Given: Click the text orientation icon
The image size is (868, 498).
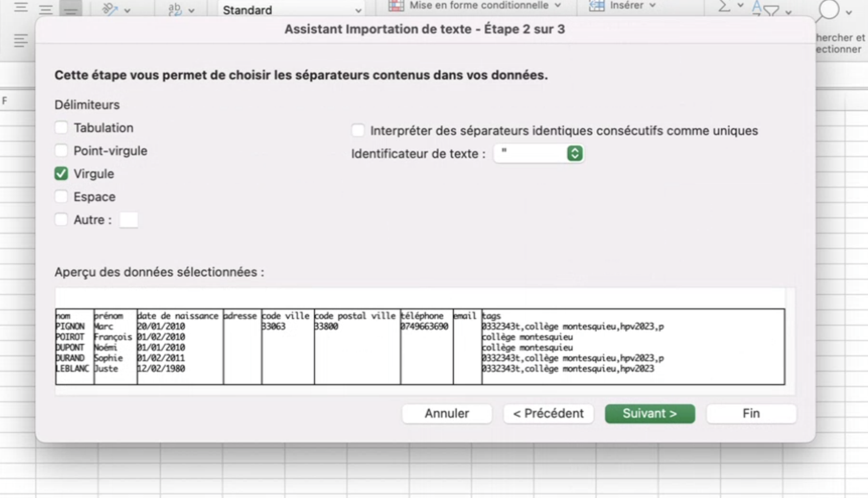Looking at the screenshot, I should [x=110, y=9].
